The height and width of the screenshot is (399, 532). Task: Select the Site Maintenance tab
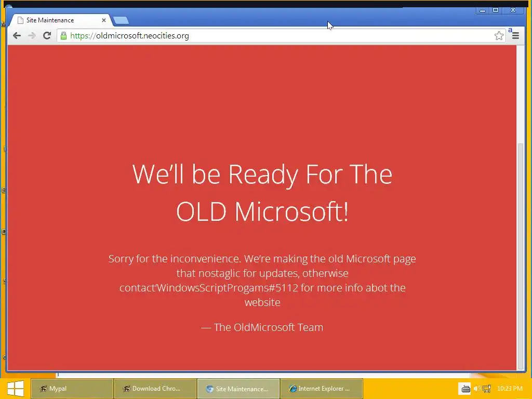[x=61, y=20]
